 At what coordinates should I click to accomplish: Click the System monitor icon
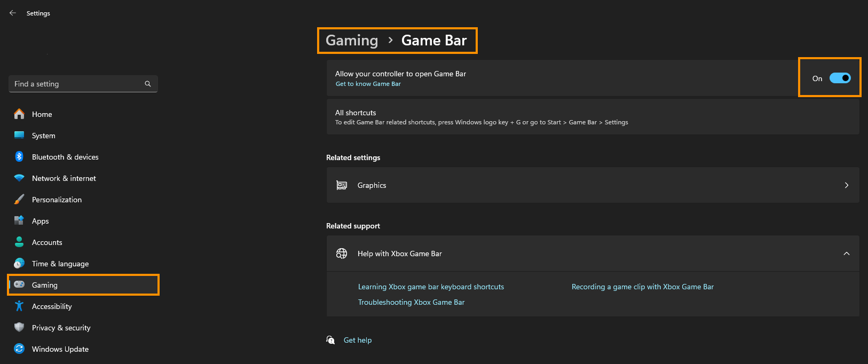(x=19, y=135)
